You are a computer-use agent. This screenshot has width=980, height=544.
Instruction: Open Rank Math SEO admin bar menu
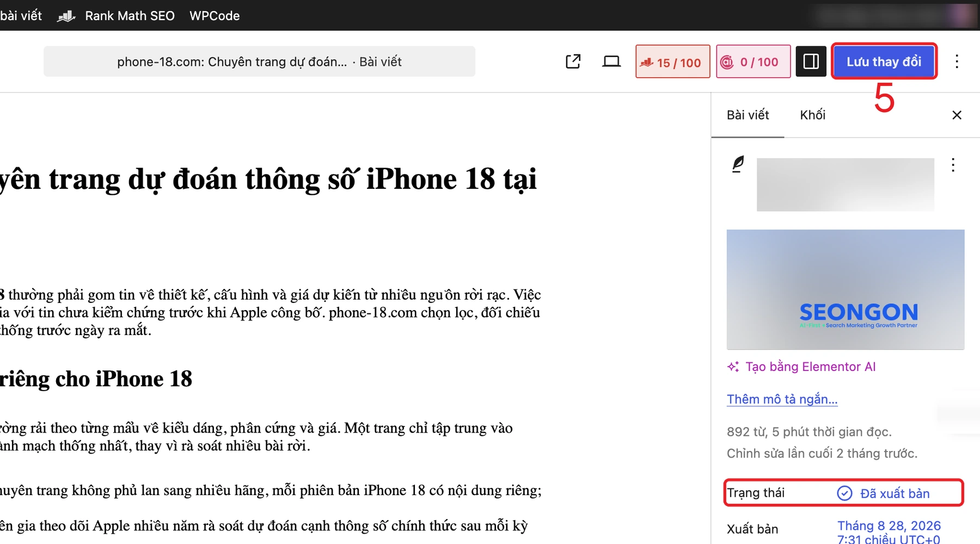[130, 16]
